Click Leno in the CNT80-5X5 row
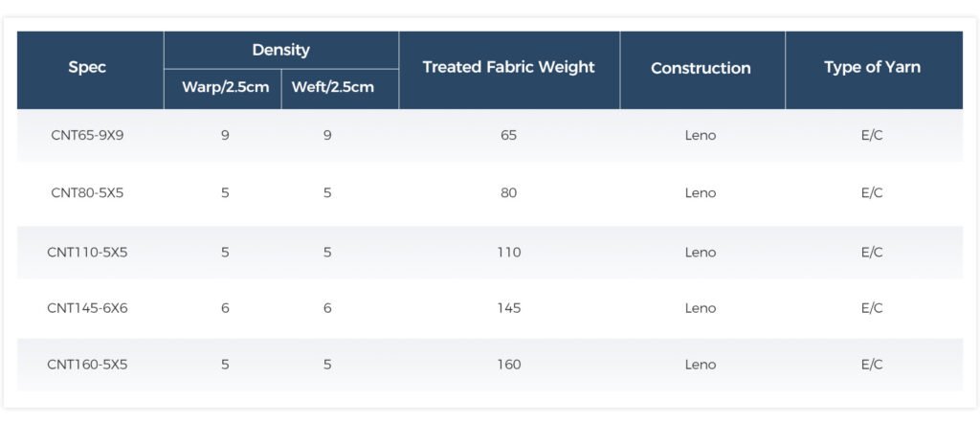 [701, 193]
